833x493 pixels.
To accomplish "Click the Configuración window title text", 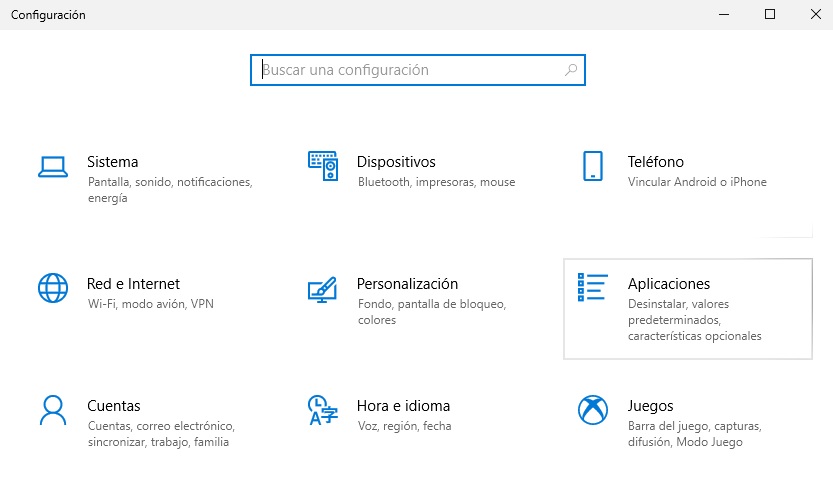I will tap(48, 15).
